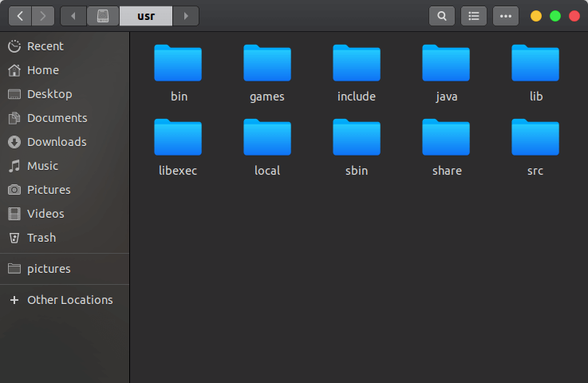This screenshot has height=383, width=588.
Task: Select the libexec folder icon
Action: [x=178, y=137]
